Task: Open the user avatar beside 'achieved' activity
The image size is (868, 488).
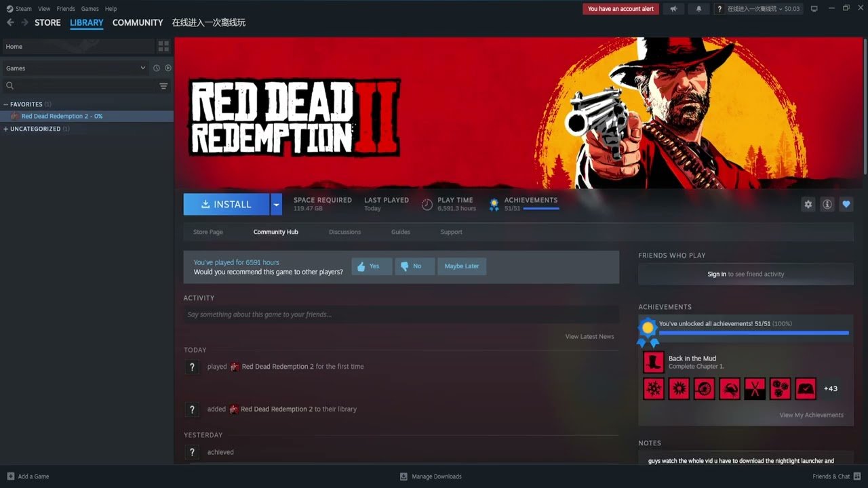Action: click(x=193, y=452)
